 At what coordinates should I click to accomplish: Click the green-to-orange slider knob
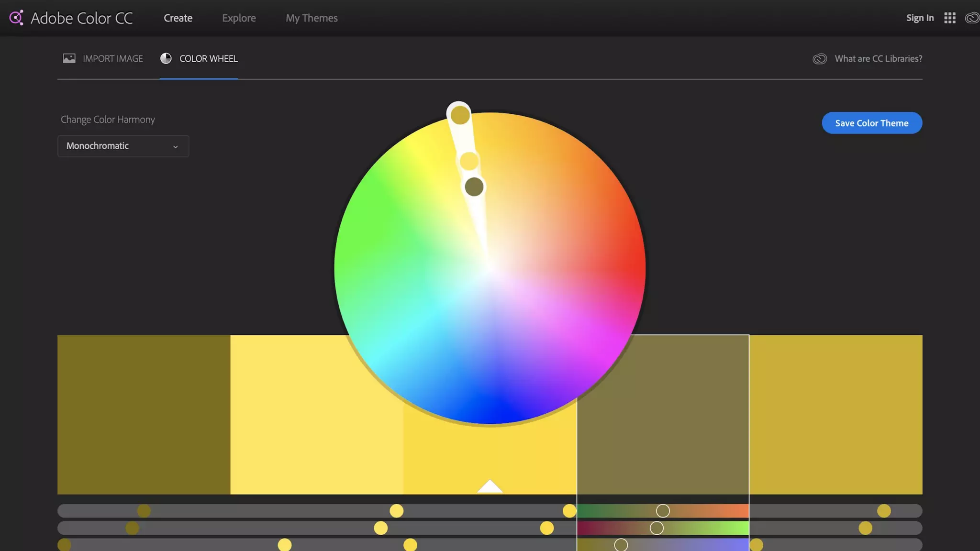[663, 511]
